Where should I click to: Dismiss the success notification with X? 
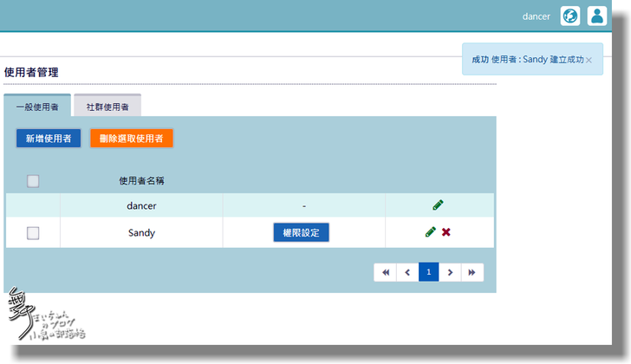(x=589, y=60)
